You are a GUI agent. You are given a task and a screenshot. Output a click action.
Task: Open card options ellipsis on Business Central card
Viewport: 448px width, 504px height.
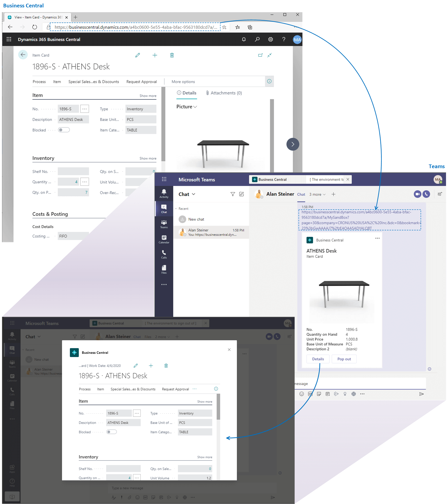[x=377, y=238]
